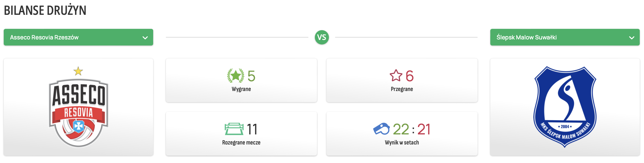Click the Rozegrane mecze label
Image resolution: width=644 pixels, height=163 pixels.
pyautogui.click(x=241, y=143)
